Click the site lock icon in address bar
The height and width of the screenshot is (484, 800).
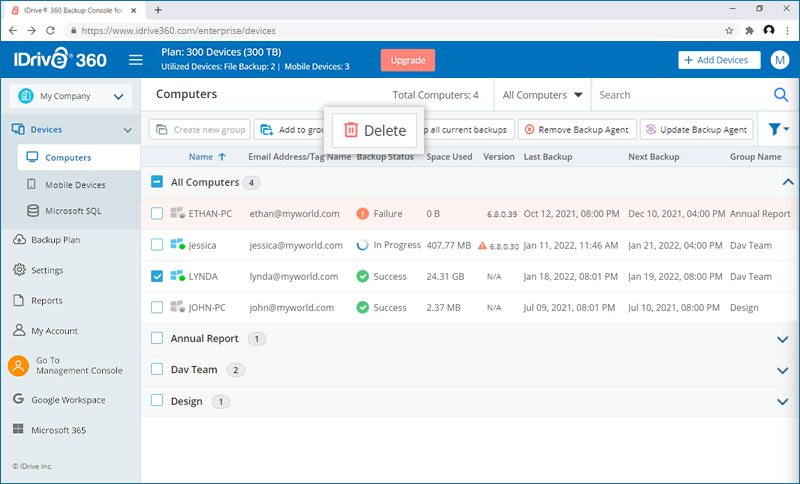pyautogui.click(x=73, y=31)
